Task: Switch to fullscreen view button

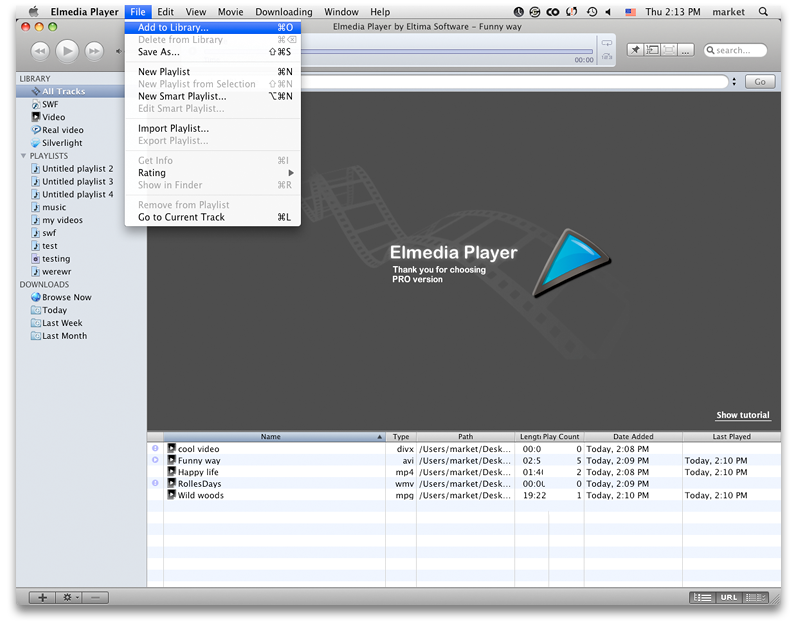Action: pos(669,50)
